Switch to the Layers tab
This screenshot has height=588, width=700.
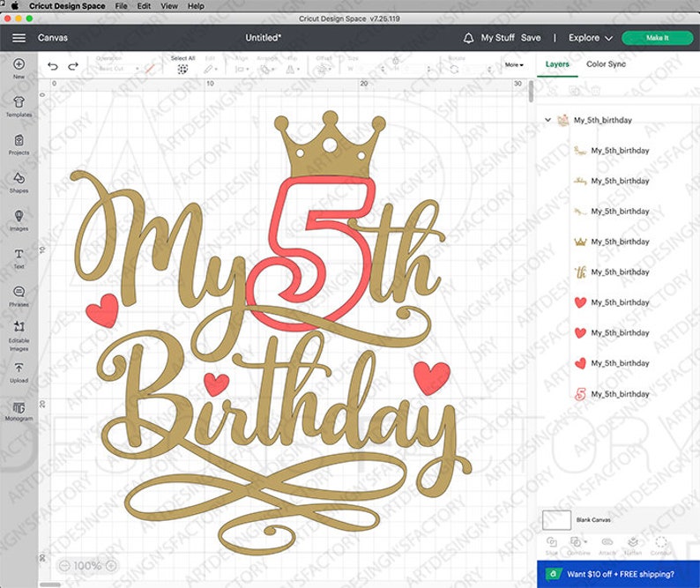pyautogui.click(x=557, y=64)
